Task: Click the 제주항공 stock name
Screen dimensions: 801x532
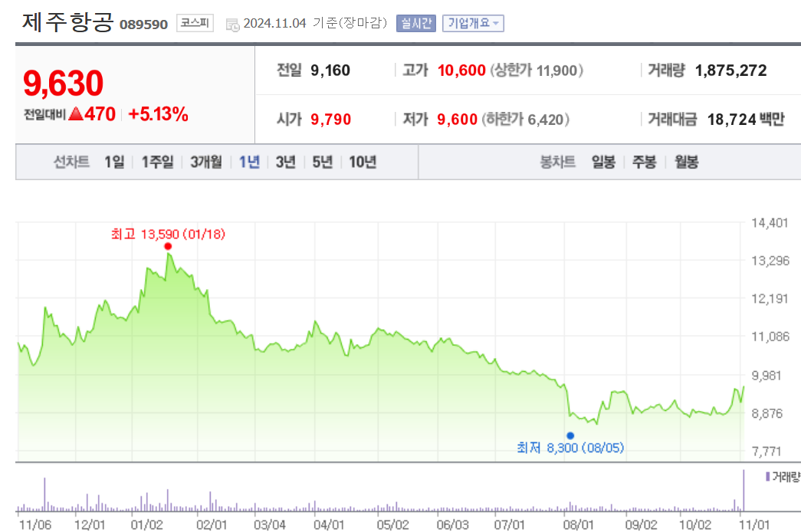Action: (x=67, y=22)
